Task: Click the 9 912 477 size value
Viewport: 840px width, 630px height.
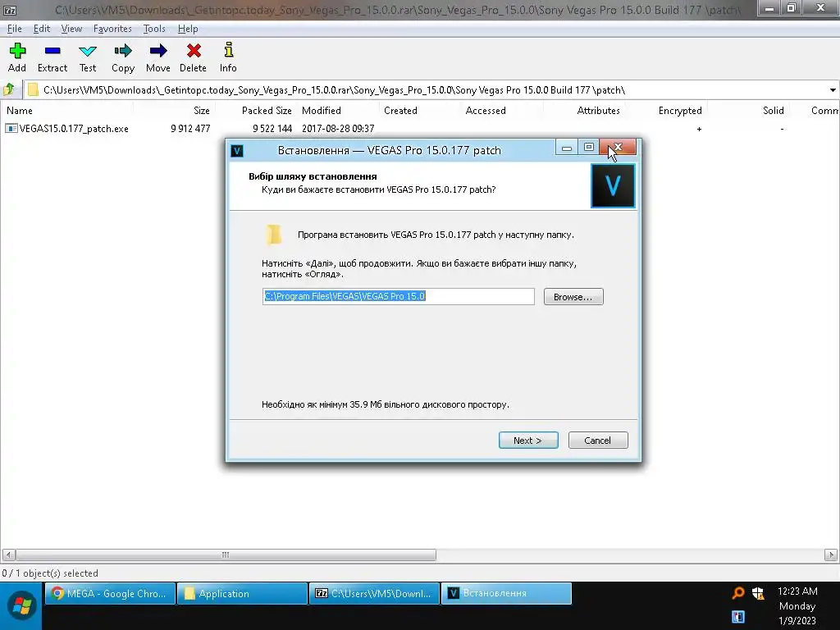Action: click(x=190, y=129)
